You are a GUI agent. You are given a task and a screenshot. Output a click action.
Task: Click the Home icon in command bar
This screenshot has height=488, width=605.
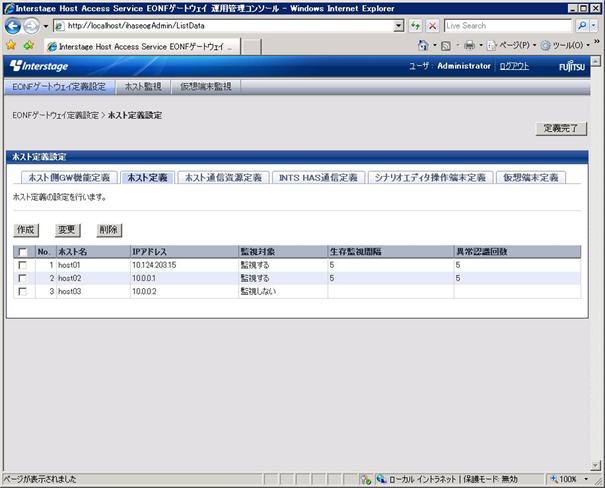pos(423,46)
